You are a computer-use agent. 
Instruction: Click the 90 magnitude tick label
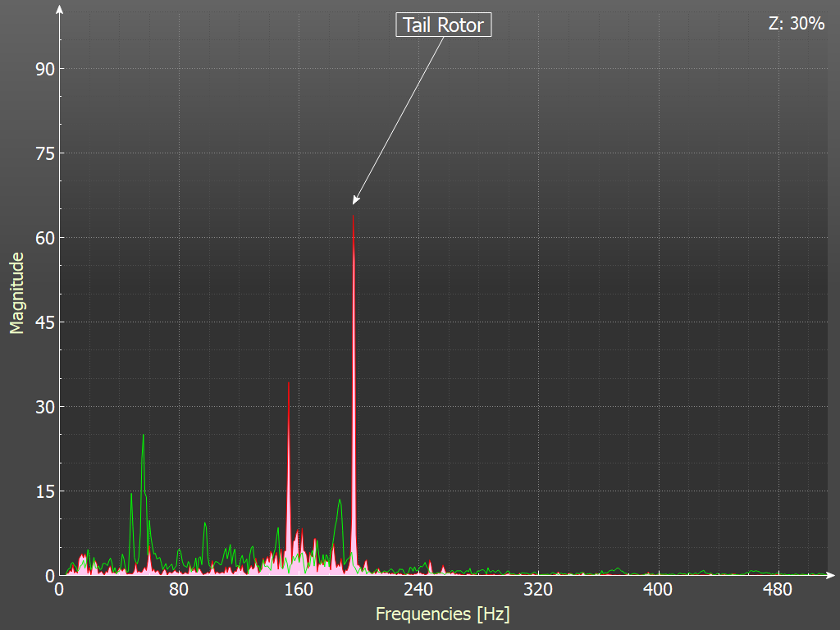44,69
